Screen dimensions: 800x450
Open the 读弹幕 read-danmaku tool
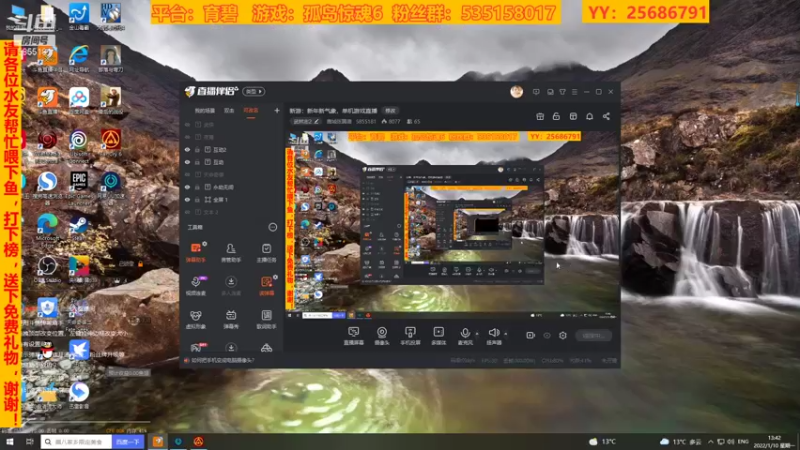pyautogui.click(x=266, y=286)
